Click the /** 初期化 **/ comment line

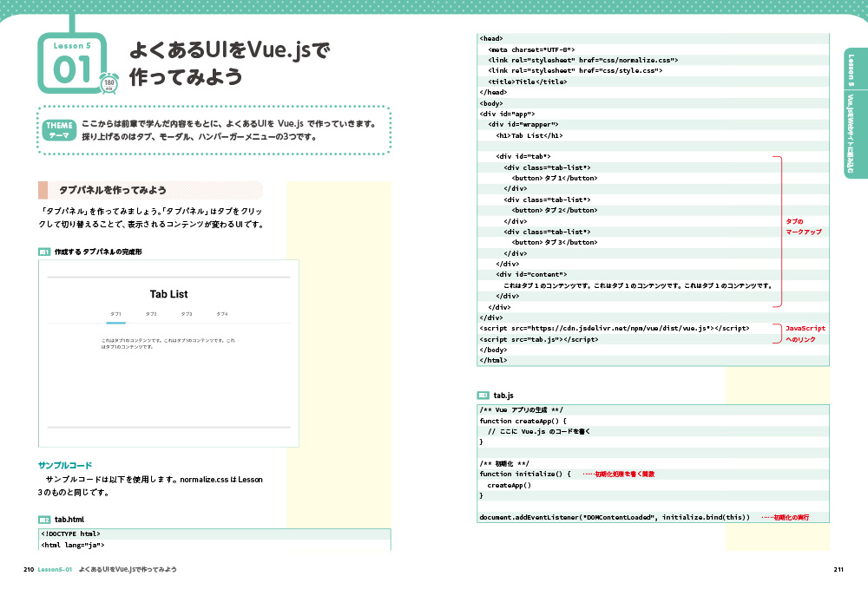click(504, 463)
